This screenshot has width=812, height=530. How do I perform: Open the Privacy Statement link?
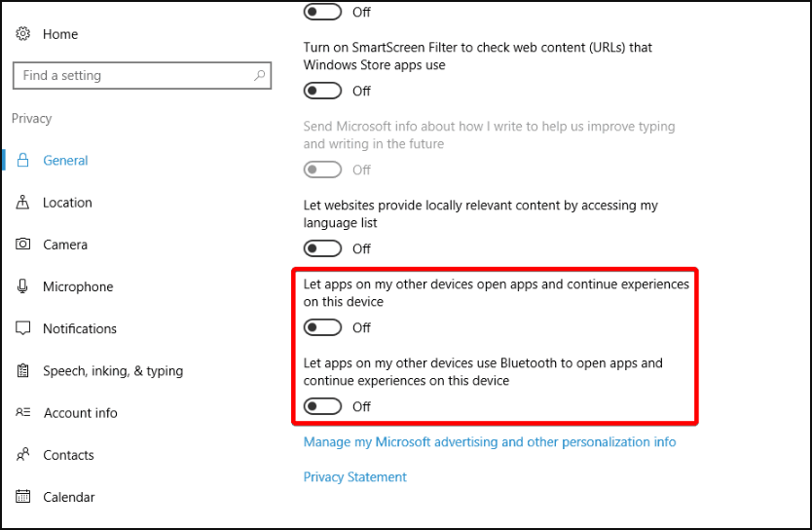(x=355, y=477)
